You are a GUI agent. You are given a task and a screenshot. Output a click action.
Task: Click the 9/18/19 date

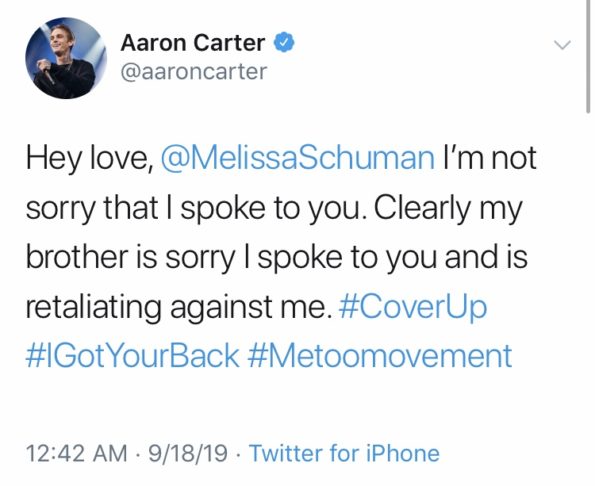pyautogui.click(x=188, y=453)
